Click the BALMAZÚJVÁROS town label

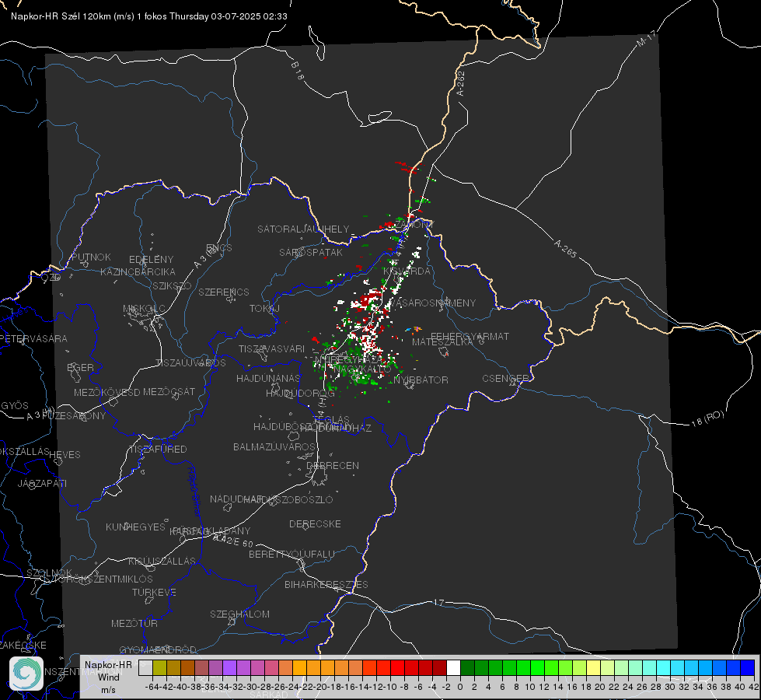[274, 446]
